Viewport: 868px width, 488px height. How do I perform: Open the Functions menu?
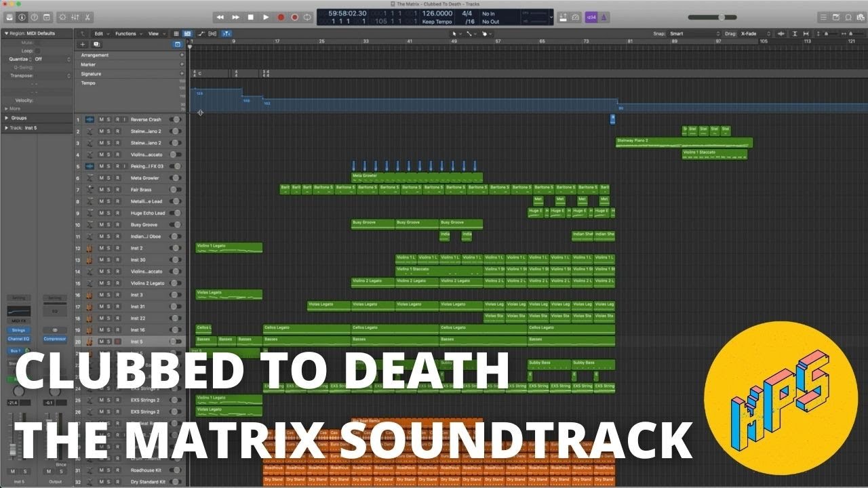pos(127,33)
